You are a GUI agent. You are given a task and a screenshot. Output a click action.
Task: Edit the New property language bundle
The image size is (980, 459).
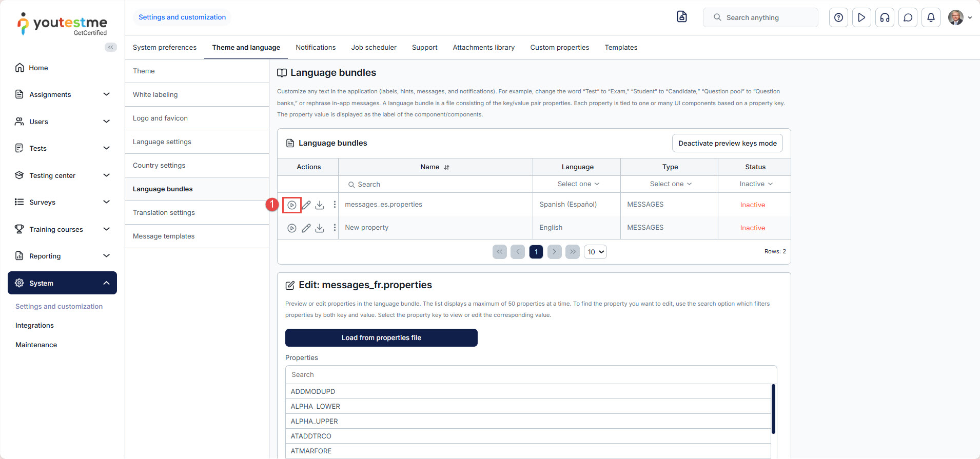click(306, 228)
